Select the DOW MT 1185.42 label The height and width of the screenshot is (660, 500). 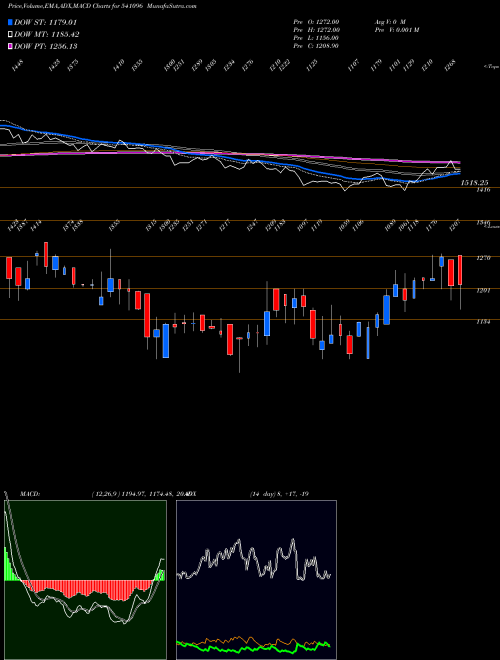tap(46, 35)
